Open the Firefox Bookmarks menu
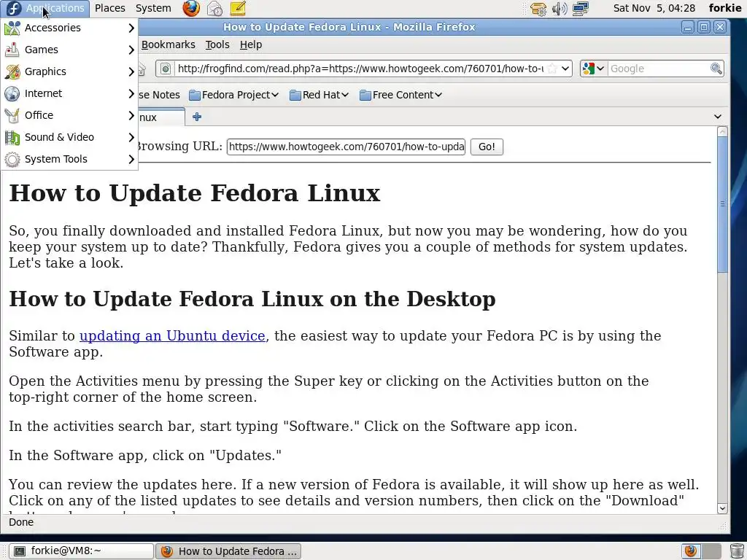Image resolution: width=747 pixels, height=560 pixels. point(169,44)
